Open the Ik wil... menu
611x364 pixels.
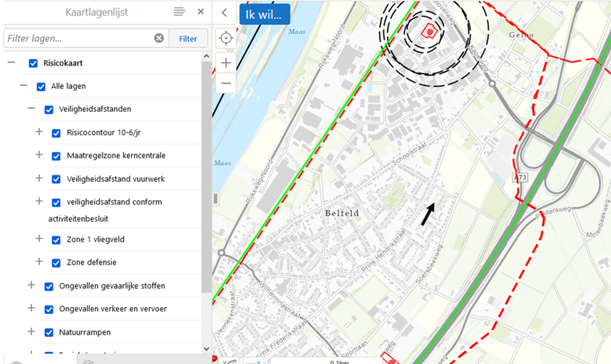coord(265,14)
